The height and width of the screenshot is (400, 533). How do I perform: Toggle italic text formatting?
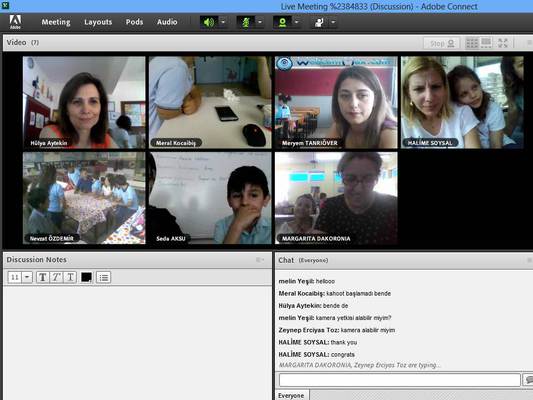tap(56, 277)
